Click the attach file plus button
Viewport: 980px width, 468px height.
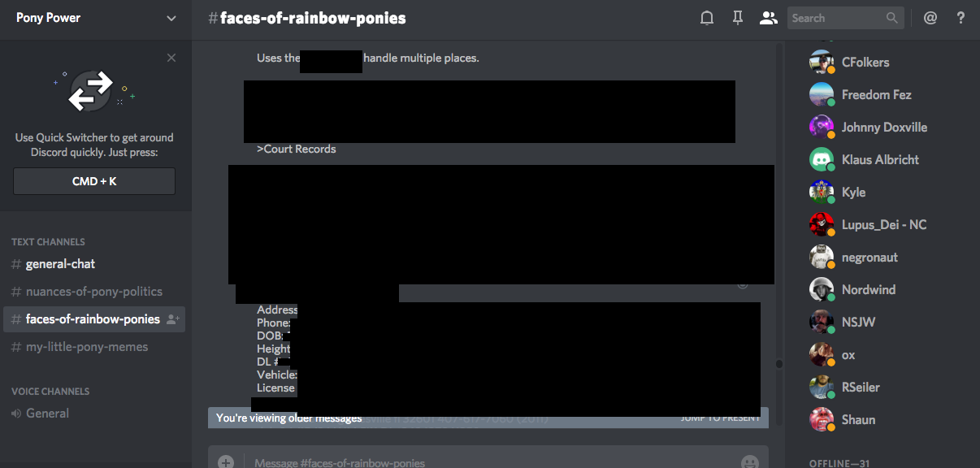(x=226, y=461)
